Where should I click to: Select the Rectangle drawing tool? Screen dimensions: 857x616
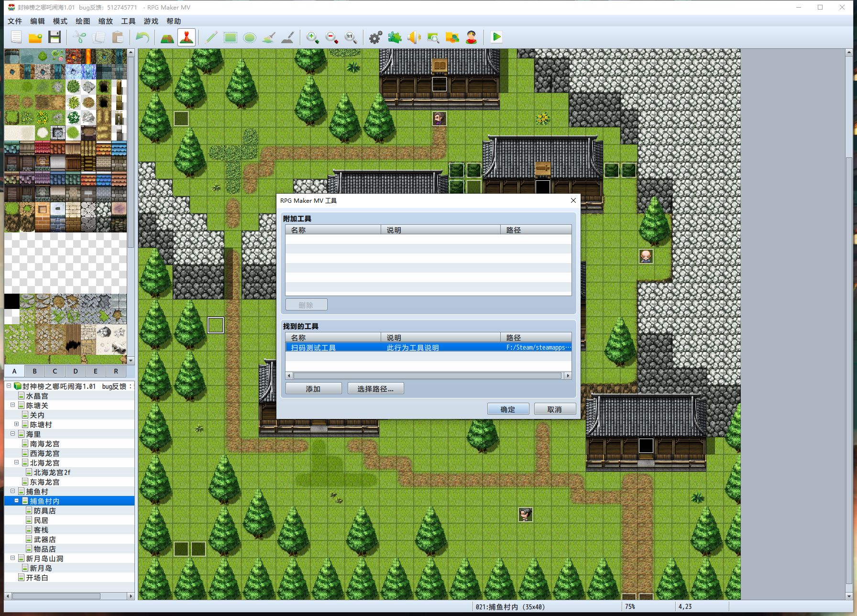(231, 37)
